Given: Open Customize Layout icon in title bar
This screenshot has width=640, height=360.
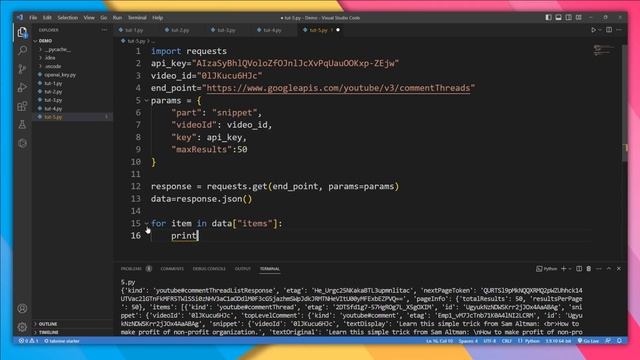Looking at the screenshot, I should (579, 18).
